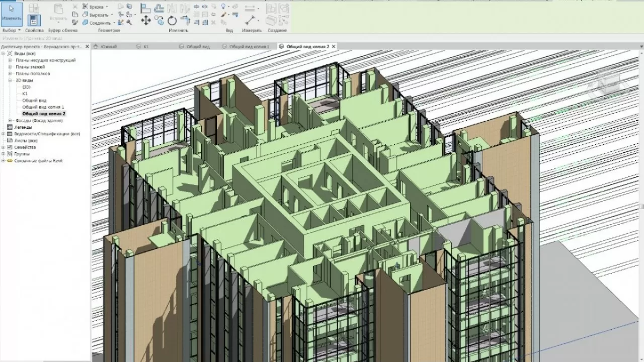Open the K1 view in project browser

pyautogui.click(x=25, y=94)
